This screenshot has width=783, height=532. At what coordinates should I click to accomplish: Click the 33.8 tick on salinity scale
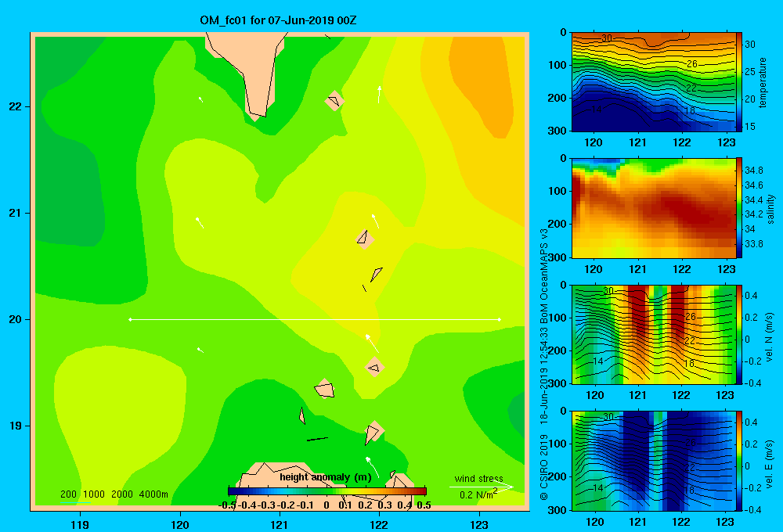[753, 244]
